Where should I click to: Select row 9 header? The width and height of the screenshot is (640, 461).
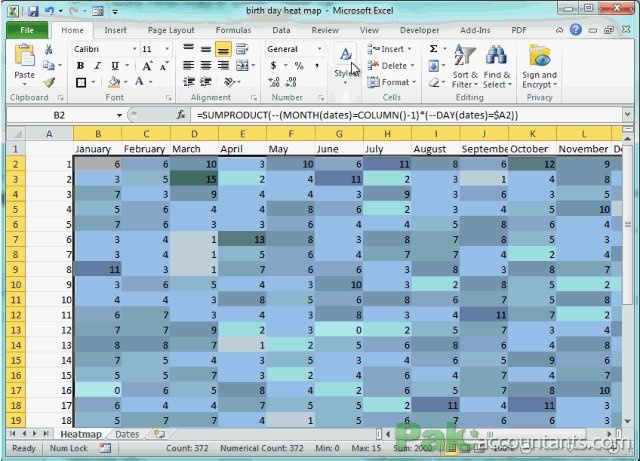pos(16,269)
